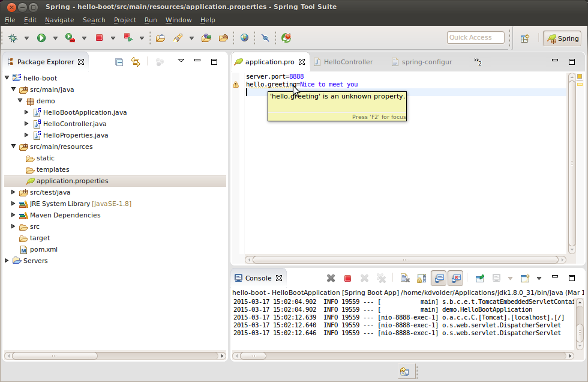Image resolution: width=588 pixels, height=382 pixels.
Task: Click the server.port=8888 line
Action: tap(275, 76)
